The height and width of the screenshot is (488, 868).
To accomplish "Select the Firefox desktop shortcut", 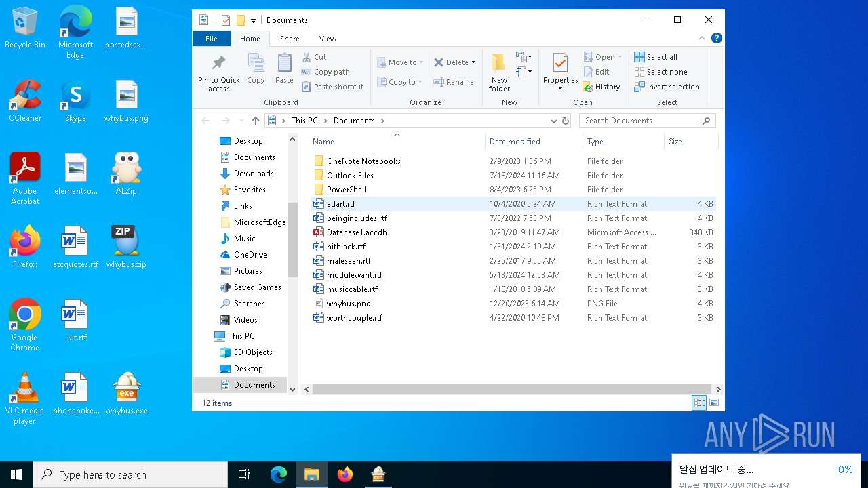I will tap(25, 247).
